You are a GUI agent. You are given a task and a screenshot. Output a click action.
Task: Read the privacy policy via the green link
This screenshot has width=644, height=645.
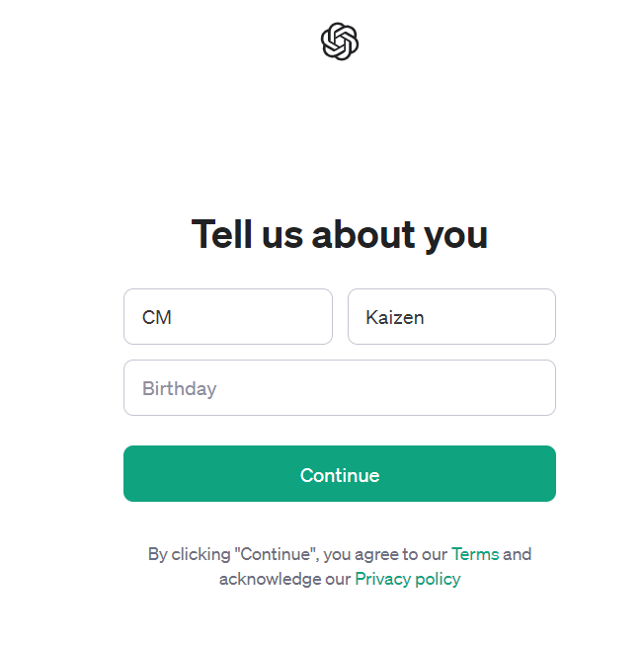click(408, 579)
